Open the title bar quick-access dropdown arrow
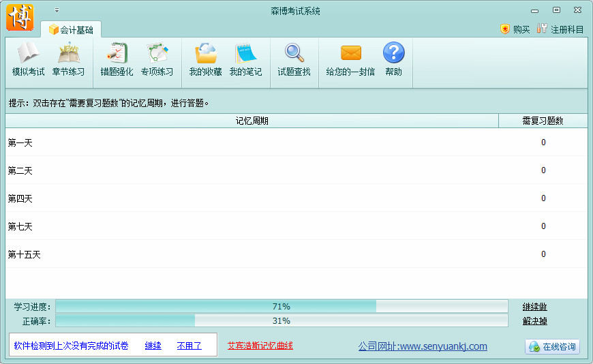Screen dimensions: 593x364 click(57, 10)
